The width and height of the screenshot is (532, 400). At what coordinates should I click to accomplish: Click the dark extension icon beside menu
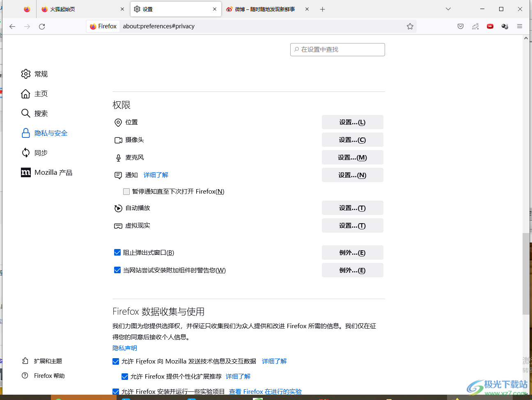pyautogui.click(x=505, y=26)
